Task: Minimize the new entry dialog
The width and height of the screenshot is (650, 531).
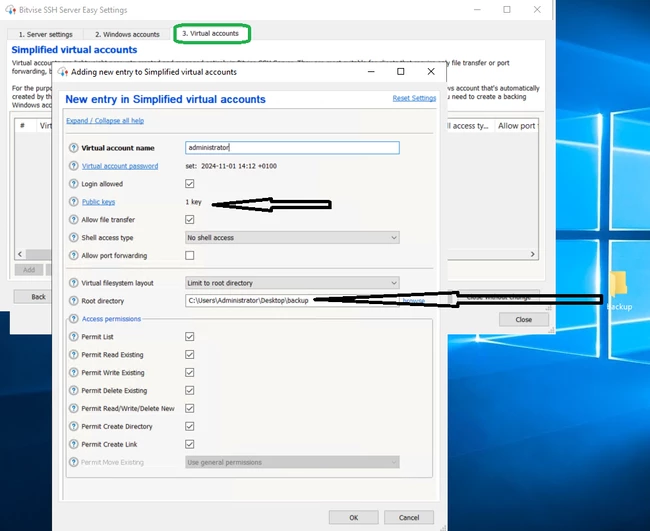Action: (371, 72)
